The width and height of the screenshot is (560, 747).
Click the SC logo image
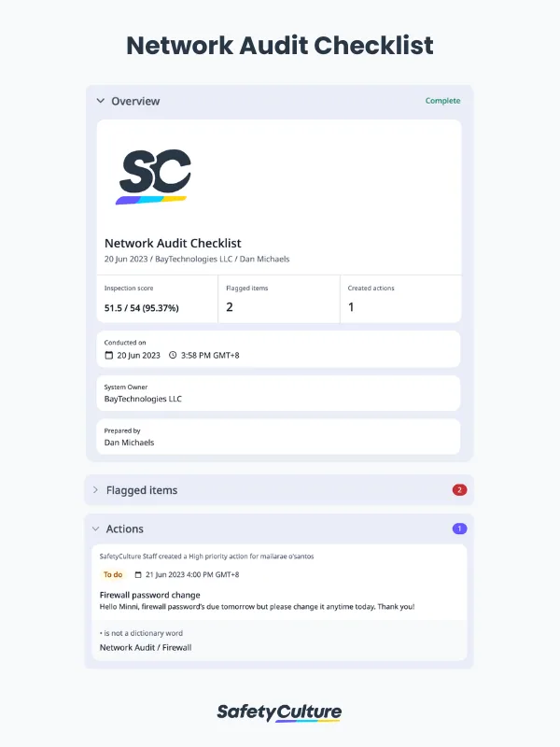[155, 176]
